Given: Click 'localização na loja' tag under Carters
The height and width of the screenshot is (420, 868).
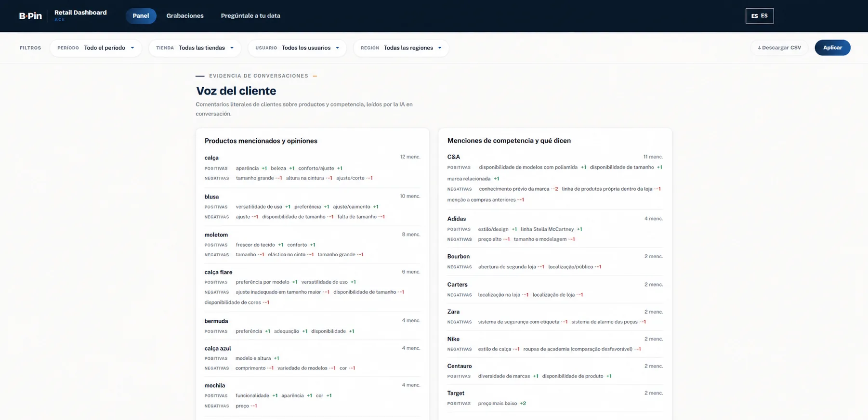Looking at the screenshot, I should [499, 295].
